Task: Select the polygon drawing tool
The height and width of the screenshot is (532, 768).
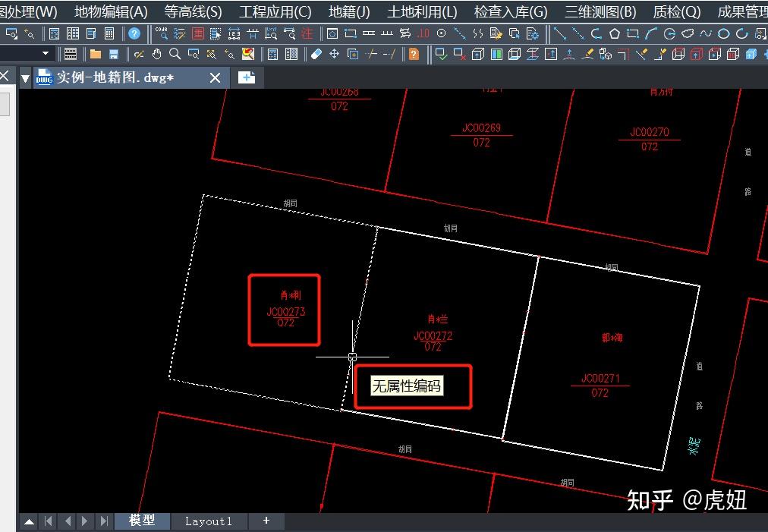Action: pyautogui.click(x=615, y=34)
